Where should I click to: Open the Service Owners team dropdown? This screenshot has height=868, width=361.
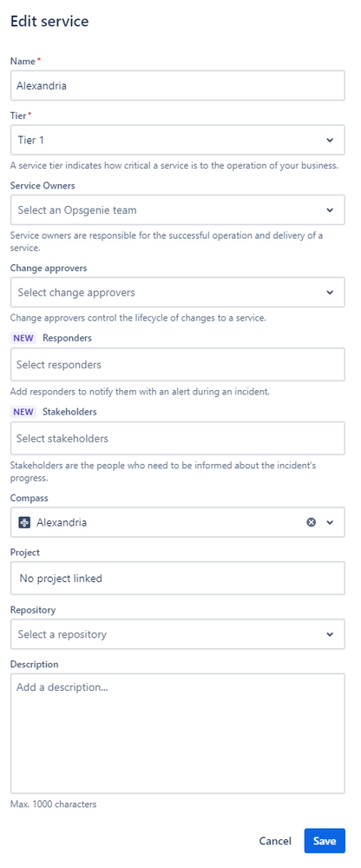point(177,209)
